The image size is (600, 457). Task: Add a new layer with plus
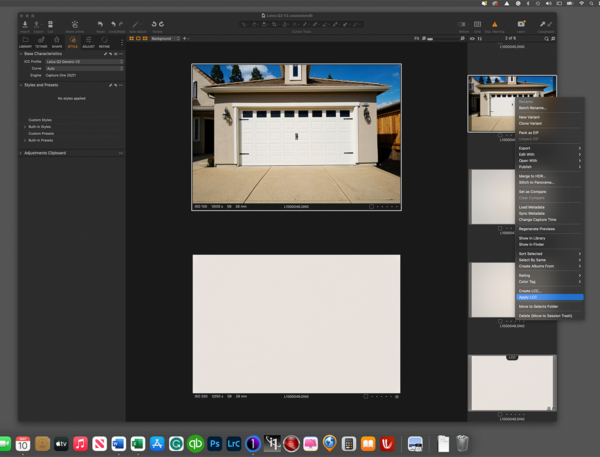point(185,38)
